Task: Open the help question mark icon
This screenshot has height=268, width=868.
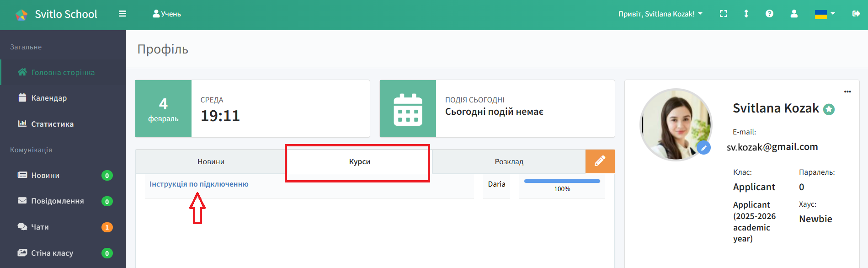Action: pos(769,14)
